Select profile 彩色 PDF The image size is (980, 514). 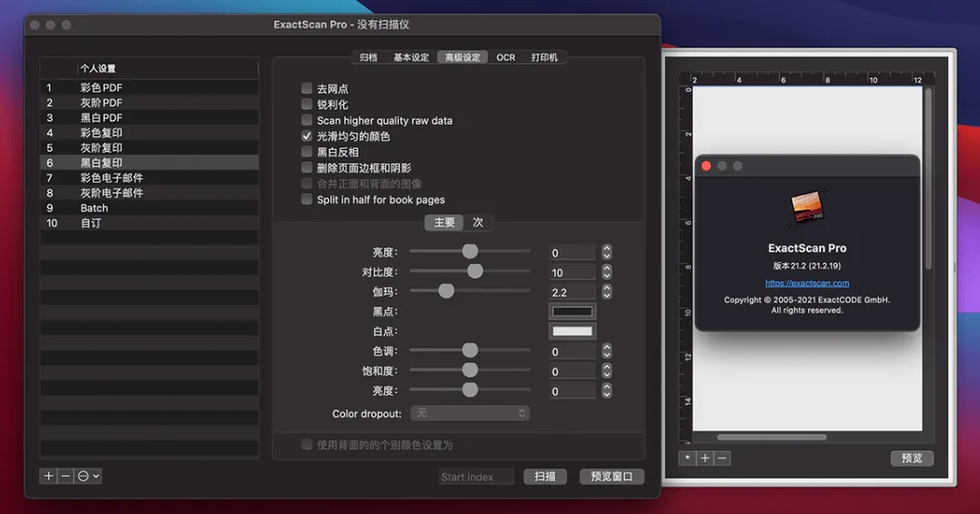tap(149, 87)
